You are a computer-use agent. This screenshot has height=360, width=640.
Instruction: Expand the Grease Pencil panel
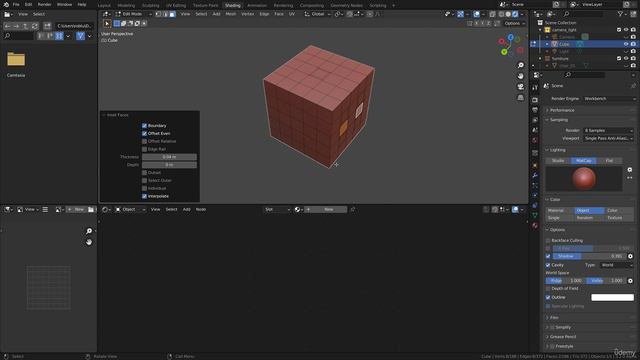tap(562, 337)
